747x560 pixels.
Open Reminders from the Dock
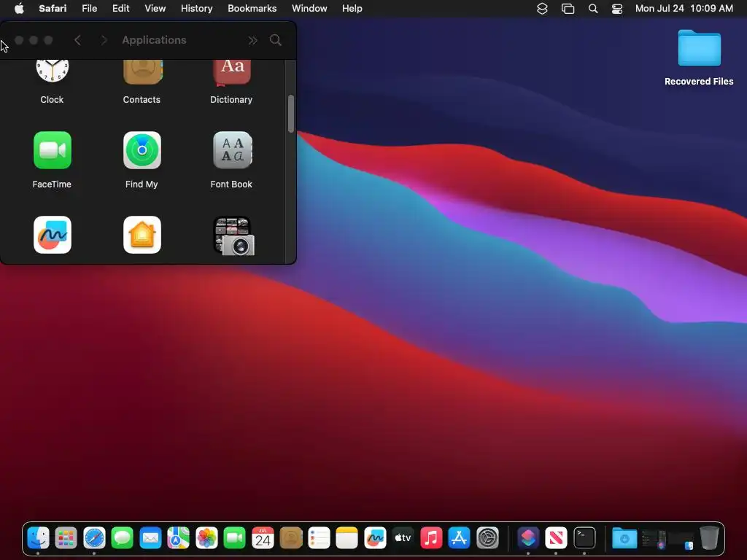coord(319,538)
